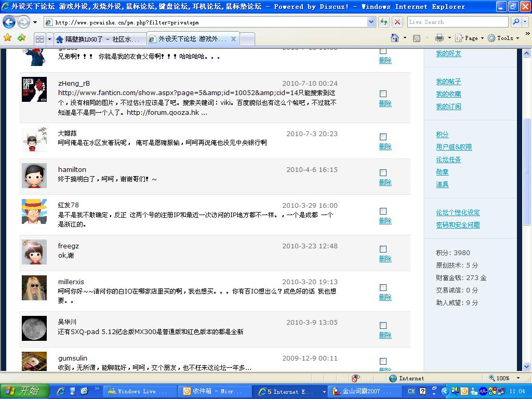Open the Quick Tabs grid icon
Viewport: 532px width, 399px height.
pyautogui.click(x=39, y=39)
